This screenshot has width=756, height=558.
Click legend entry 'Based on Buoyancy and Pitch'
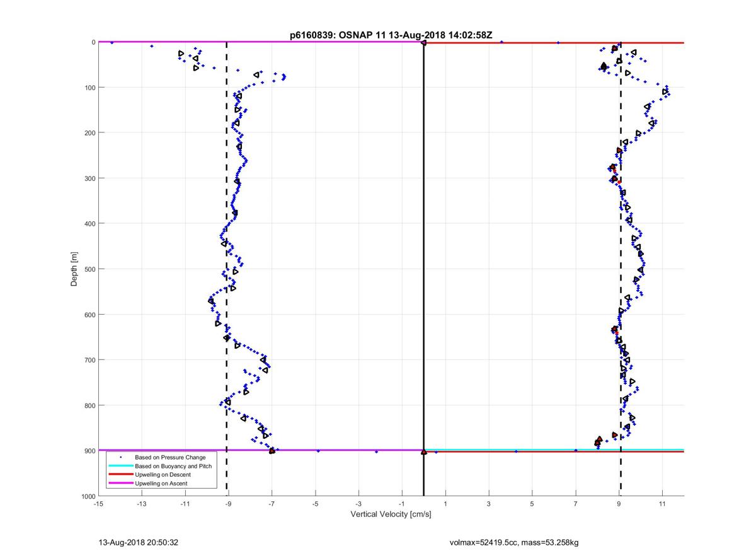click(x=173, y=465)
